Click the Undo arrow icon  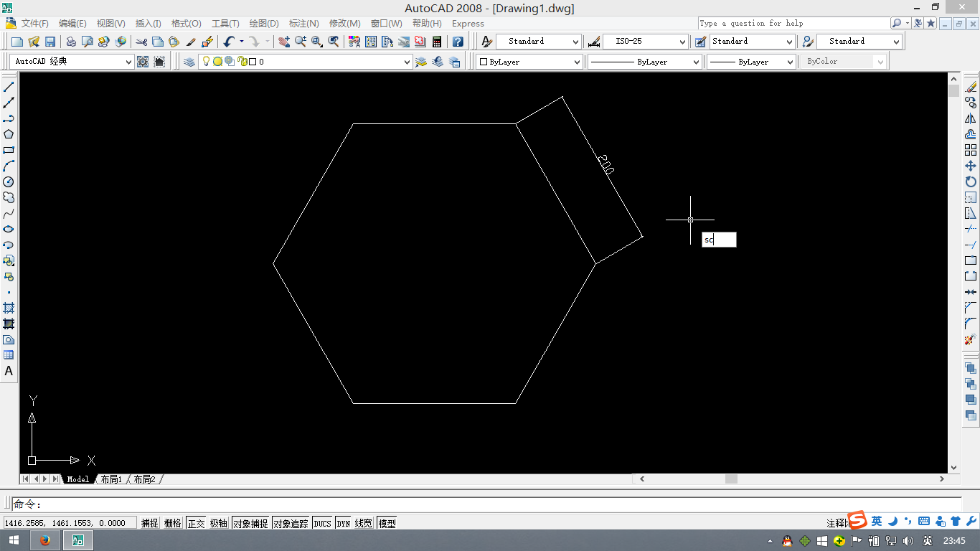pyautogui.click(x=229, y=42)
